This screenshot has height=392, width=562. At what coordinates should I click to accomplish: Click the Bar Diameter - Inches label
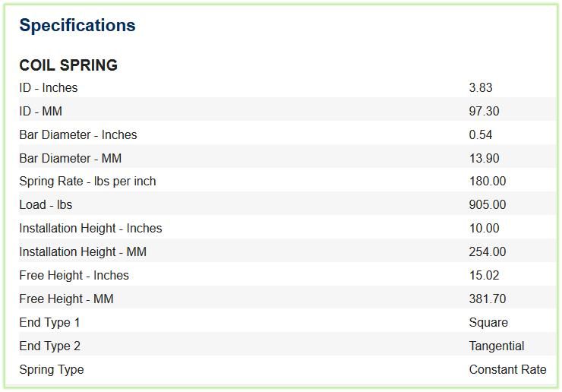pos(78,135)
